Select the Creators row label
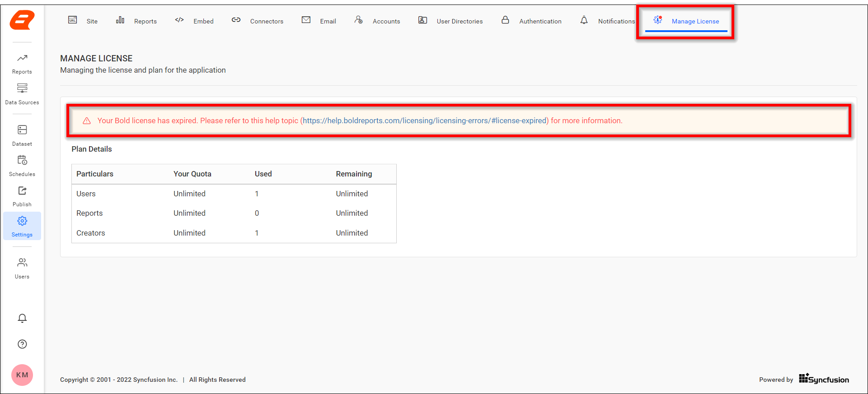This screenshot has width=868, height=394. 91,233
